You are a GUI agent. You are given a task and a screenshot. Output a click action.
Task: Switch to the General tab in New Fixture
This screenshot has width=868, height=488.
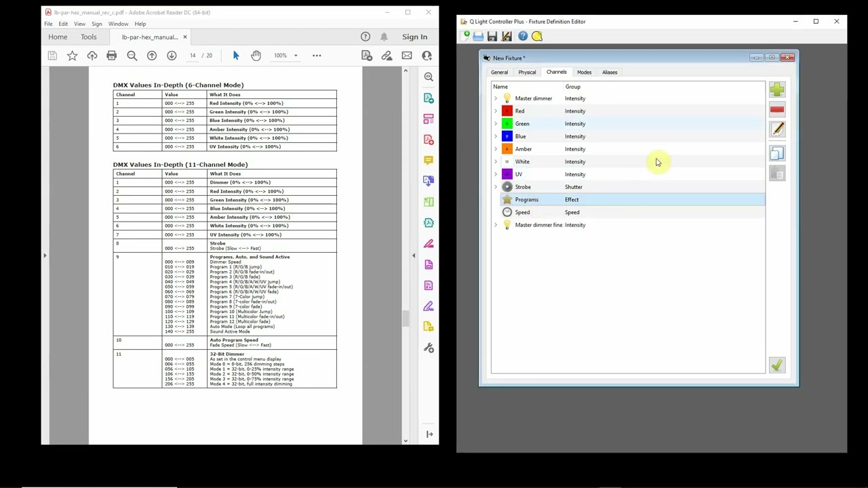[x=499, y=72]
